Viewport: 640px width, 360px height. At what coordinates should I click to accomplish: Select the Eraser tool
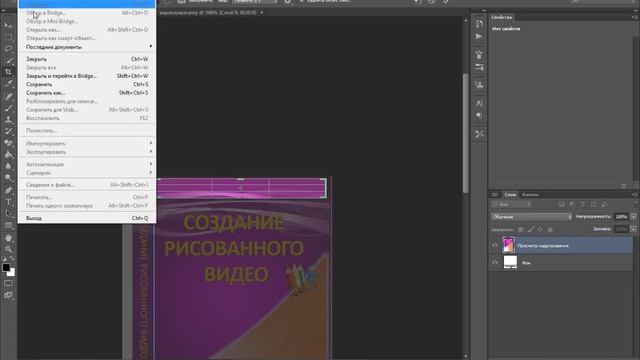pos(8,143)
